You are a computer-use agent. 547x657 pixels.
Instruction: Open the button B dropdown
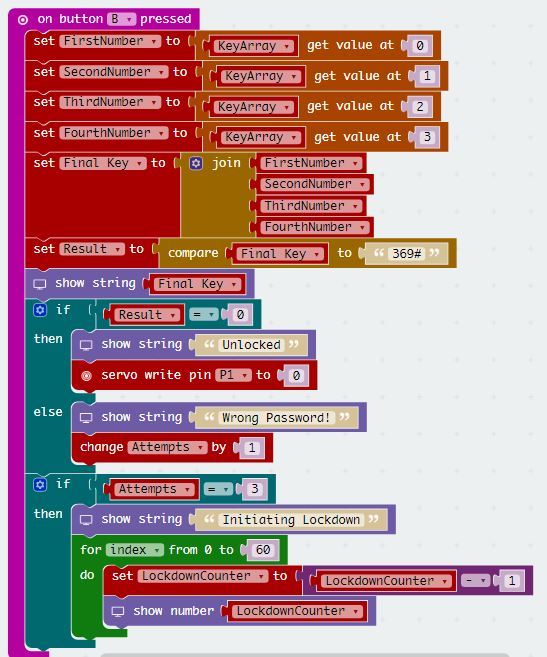pyautogui.click(x=121, y=19)
